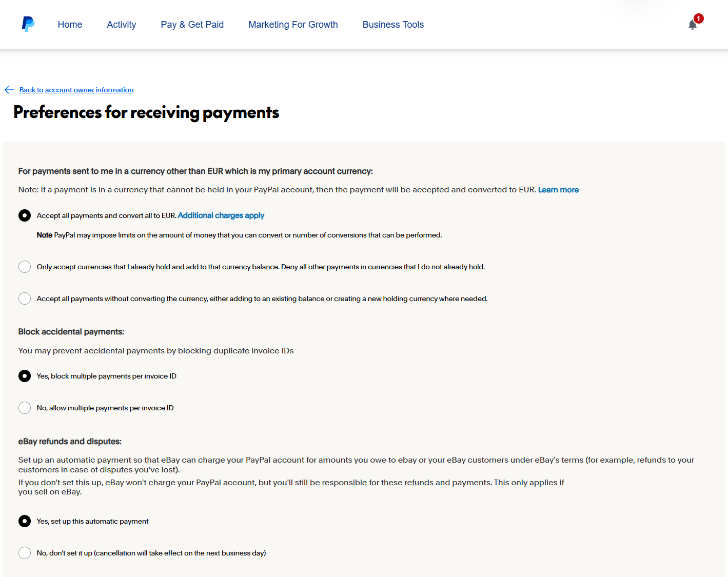
Task: Click the Preferences for receiving payments heading
Action: [x=146, y=112]
